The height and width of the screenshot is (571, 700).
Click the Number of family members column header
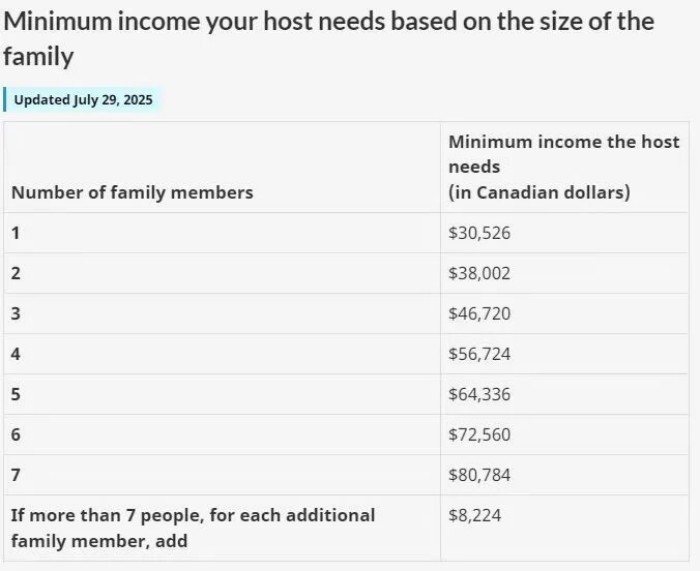pyautogui.click(x=132, y=192)
